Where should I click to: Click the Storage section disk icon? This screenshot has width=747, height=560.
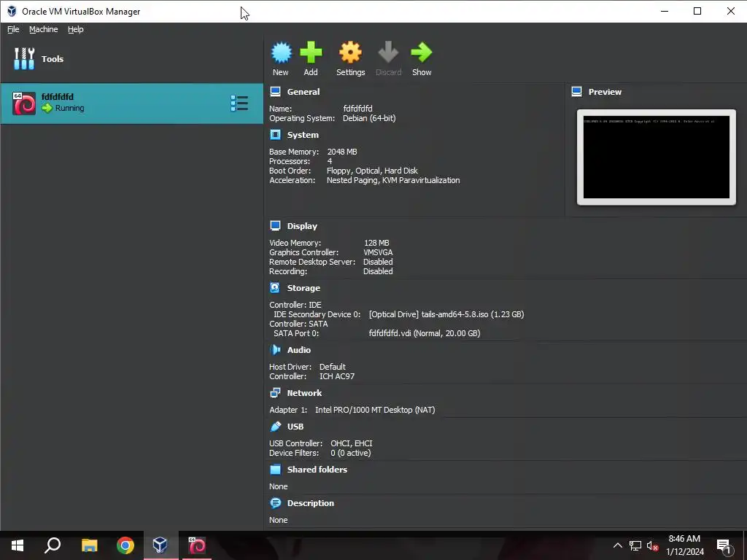(x=275, y=287)
